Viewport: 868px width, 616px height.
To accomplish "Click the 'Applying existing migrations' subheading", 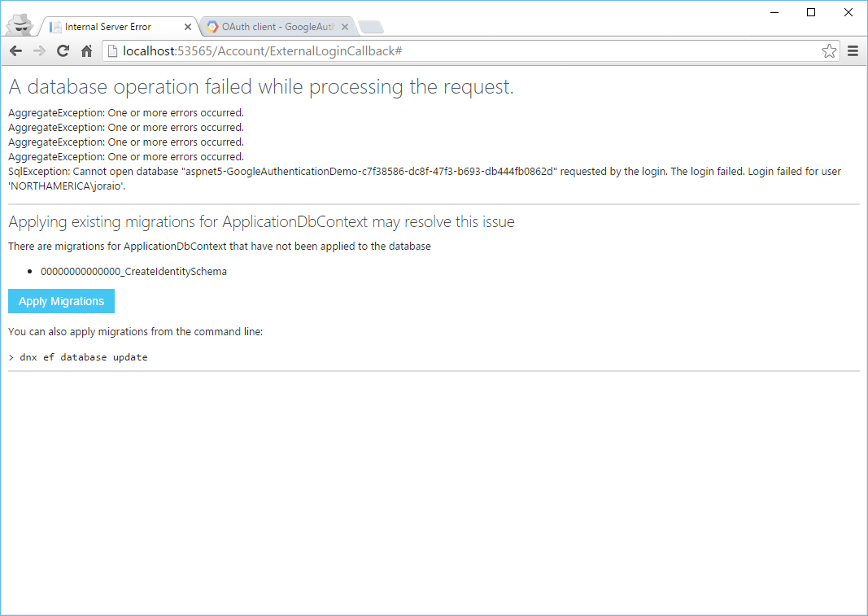I will tap(261, 221).
